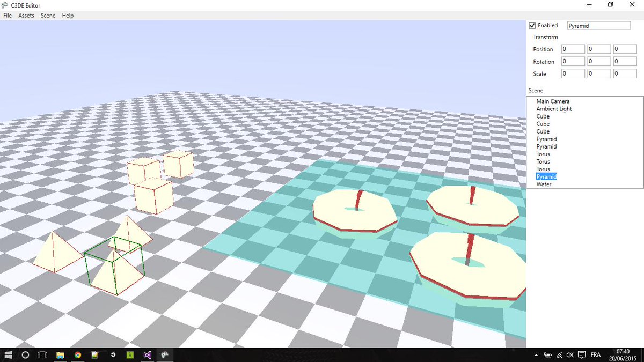Click the FRA language indicator
This screenshot has width=644, height=362.
pyautogui.click(x=596, y=355)
